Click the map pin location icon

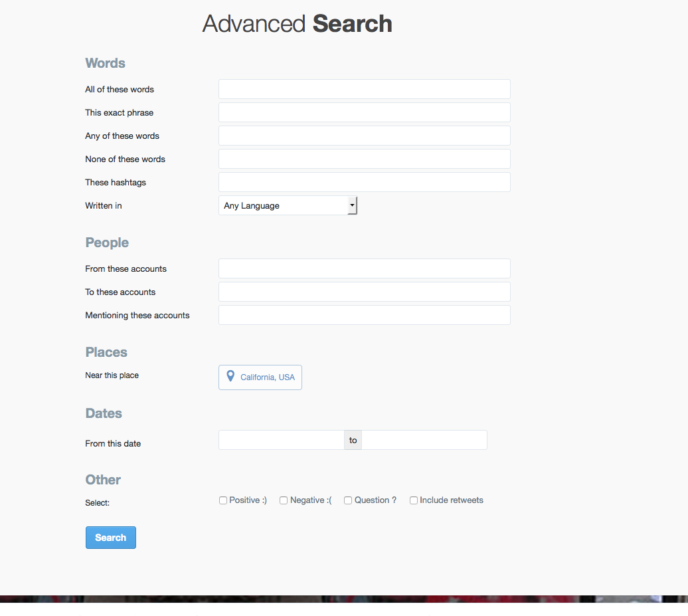(x=230, y=377)
